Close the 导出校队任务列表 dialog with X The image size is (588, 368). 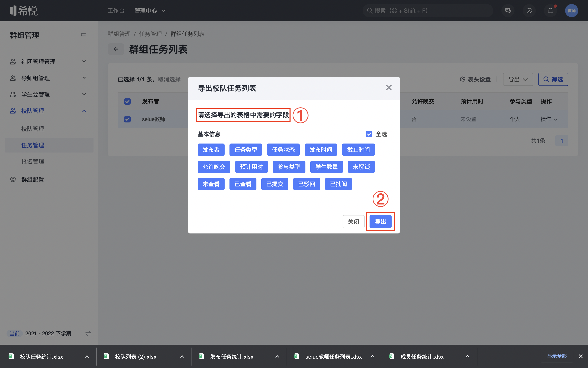pos(389,88)
